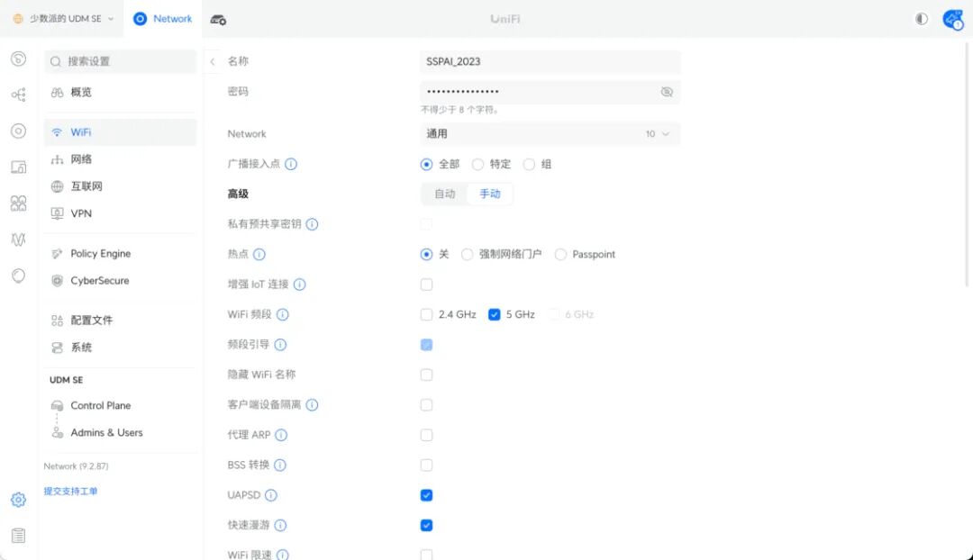The image size is (973, 560).
Task: Click the info icon next to 热点
Action: point(259,254)
